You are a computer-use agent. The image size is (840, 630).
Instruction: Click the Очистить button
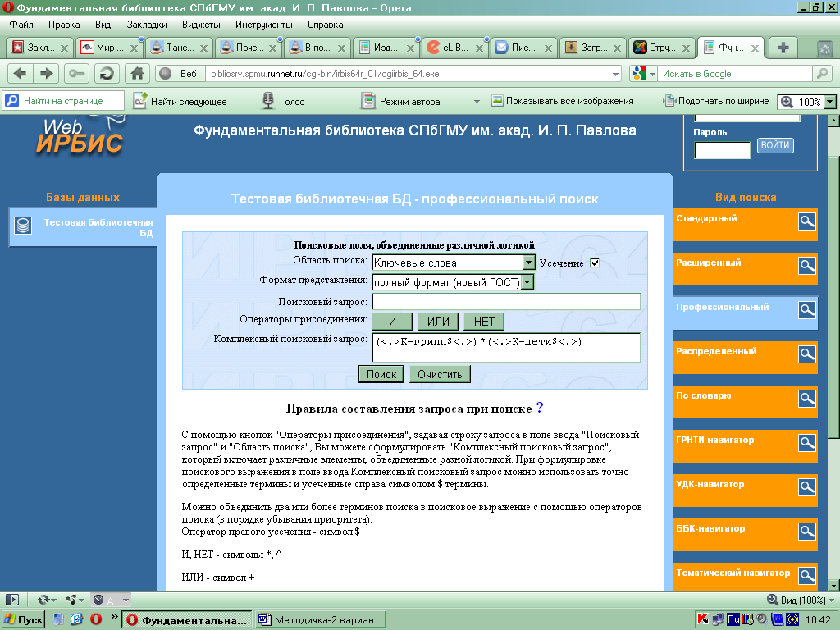440,374
